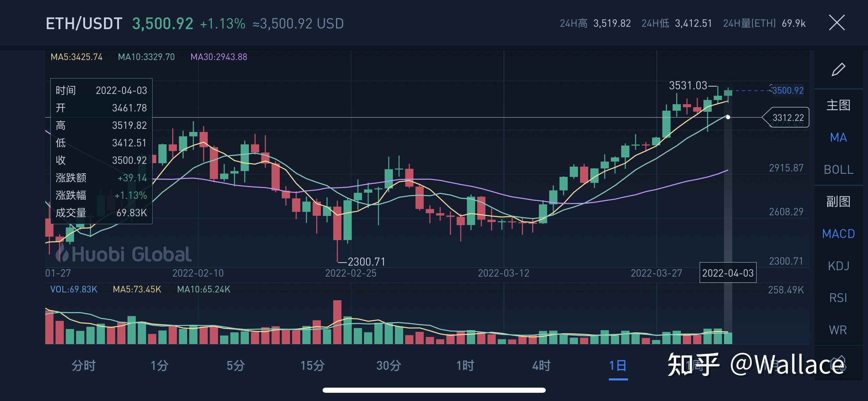Enable the WR indicator
868x401 pixels.
[x=838, y=329]
